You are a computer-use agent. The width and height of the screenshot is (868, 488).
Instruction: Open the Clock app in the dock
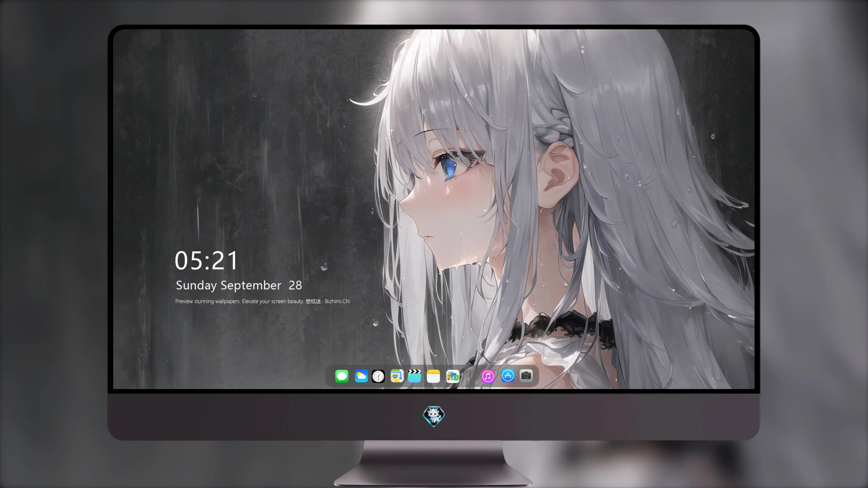[x=378, y=376]
